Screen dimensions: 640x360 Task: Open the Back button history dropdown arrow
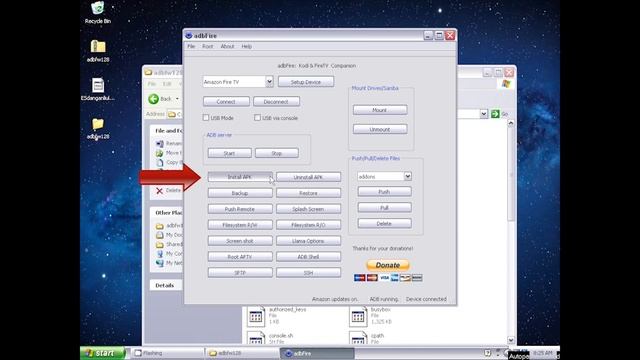(x=177, y=99)
